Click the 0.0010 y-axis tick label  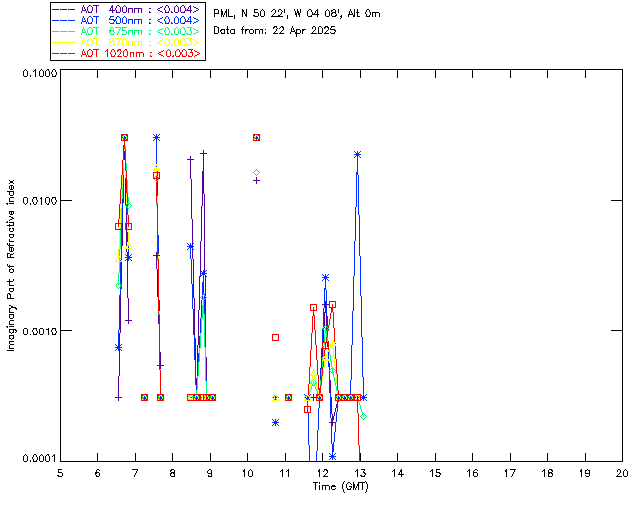click(x=39, y=331)
